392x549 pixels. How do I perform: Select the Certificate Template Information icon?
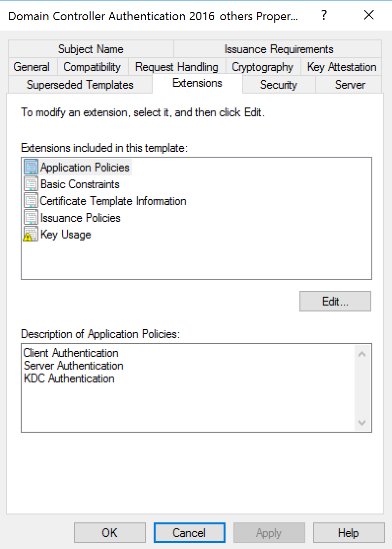point(31,201)
